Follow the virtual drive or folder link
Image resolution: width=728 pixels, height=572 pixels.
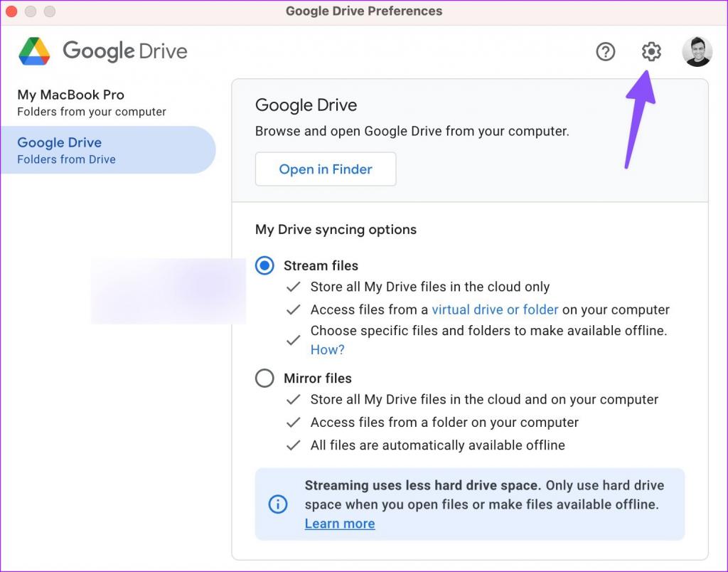point(495,309)
